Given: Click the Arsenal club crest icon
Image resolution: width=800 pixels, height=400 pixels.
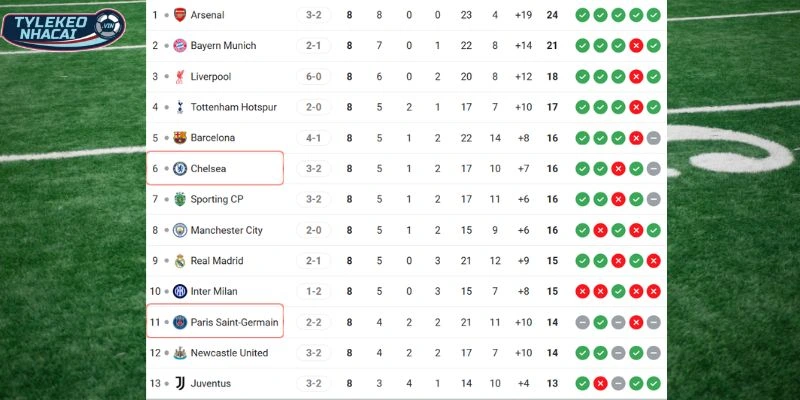Looking at the screenshot, I should click(x=180, y=15).
